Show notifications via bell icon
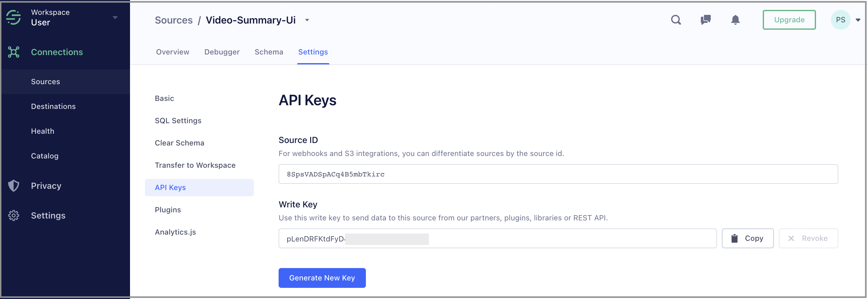The width and height of the screenshot is (868, 299). (735, 20)
